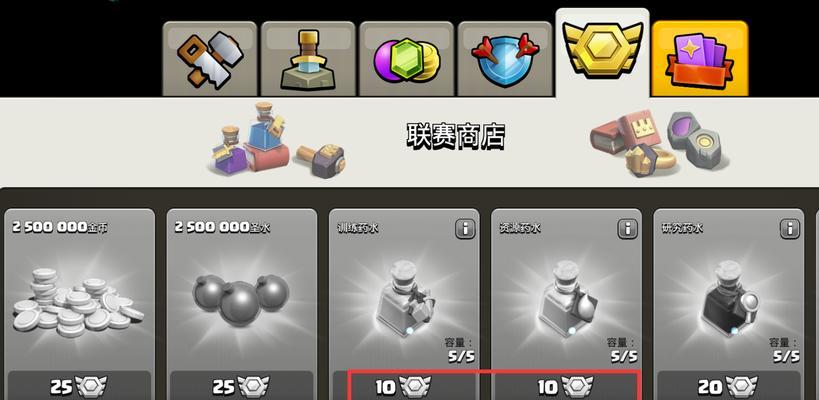This screenshot has width=819, height=400.
Task: Open the gem and coins resources tab
Action: pyautogui.click(x=406, y=58)
